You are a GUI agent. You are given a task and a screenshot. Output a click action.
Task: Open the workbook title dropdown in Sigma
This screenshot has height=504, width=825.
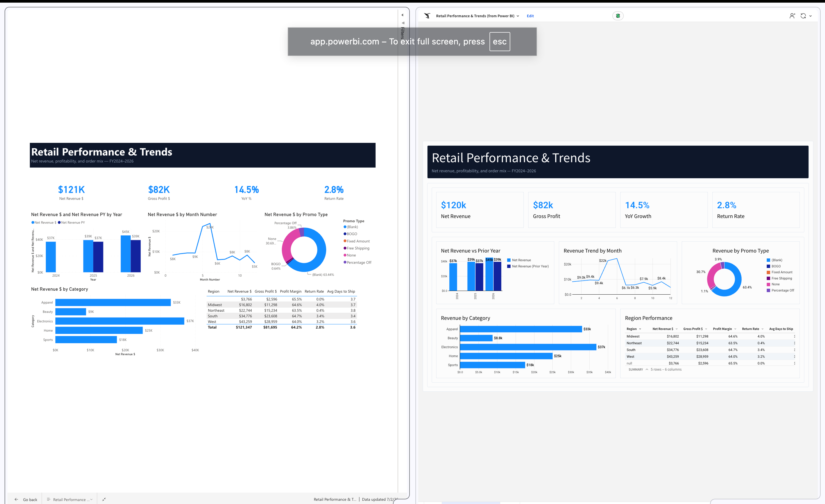(x=518, y=16)
